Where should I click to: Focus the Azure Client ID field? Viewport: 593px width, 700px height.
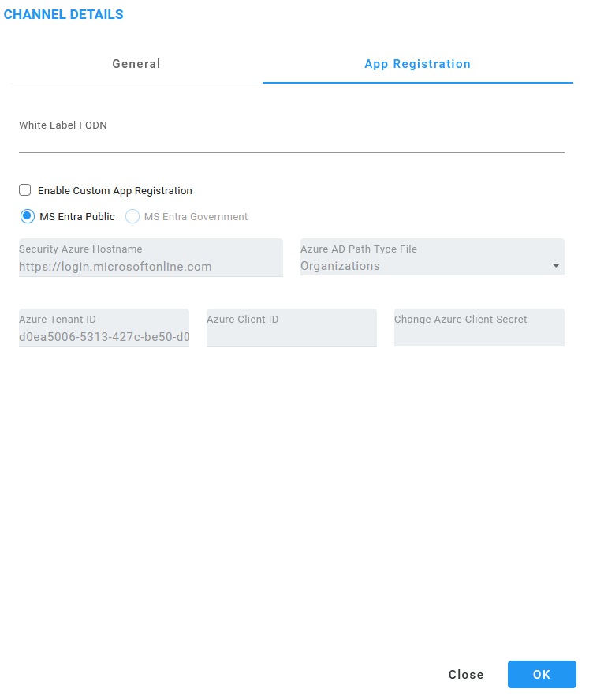pyautogui.click(x=291, y=328)
